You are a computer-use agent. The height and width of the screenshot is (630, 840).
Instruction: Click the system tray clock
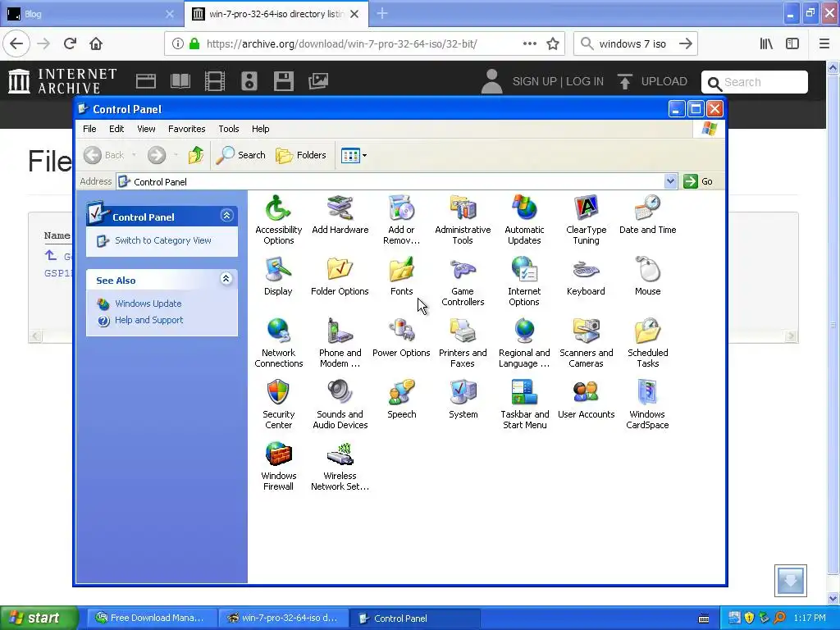(810, 618)
